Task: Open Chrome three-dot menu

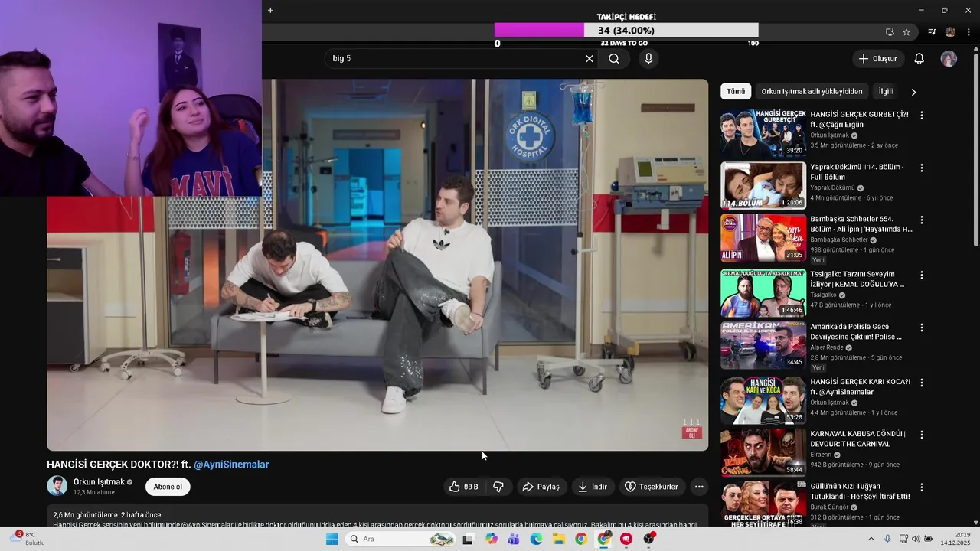Action: pyautogui.click(x=969, y=32)
